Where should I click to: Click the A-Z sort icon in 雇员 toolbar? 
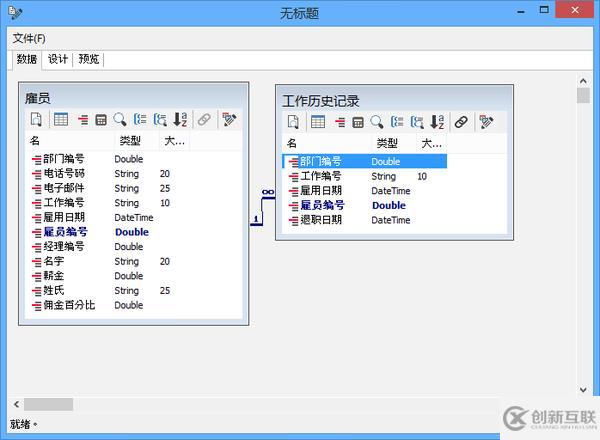(x=180, y=119)
